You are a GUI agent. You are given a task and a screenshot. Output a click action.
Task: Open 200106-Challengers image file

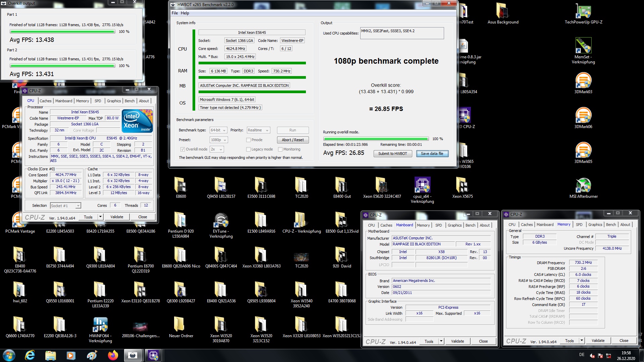(x=141, y=327)
